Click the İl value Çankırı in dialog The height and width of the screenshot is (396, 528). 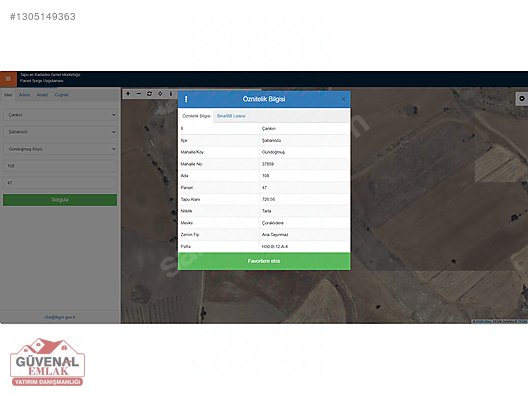coord(269,129)
